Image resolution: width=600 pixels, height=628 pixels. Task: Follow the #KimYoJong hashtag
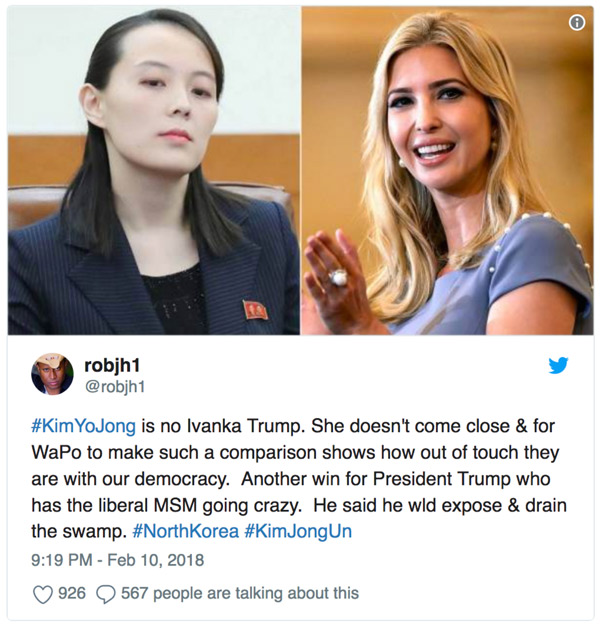83,426
